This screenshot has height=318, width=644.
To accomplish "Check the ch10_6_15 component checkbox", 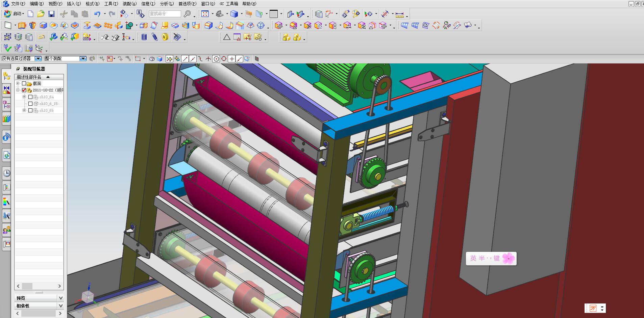I will 30,104.
